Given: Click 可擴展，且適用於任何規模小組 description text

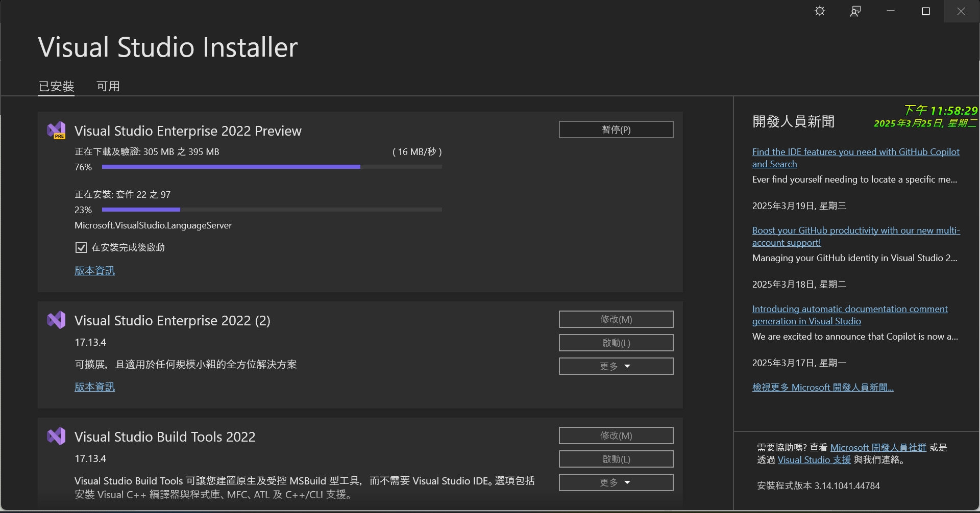Looking at the screenshot, I should (186, 365).
